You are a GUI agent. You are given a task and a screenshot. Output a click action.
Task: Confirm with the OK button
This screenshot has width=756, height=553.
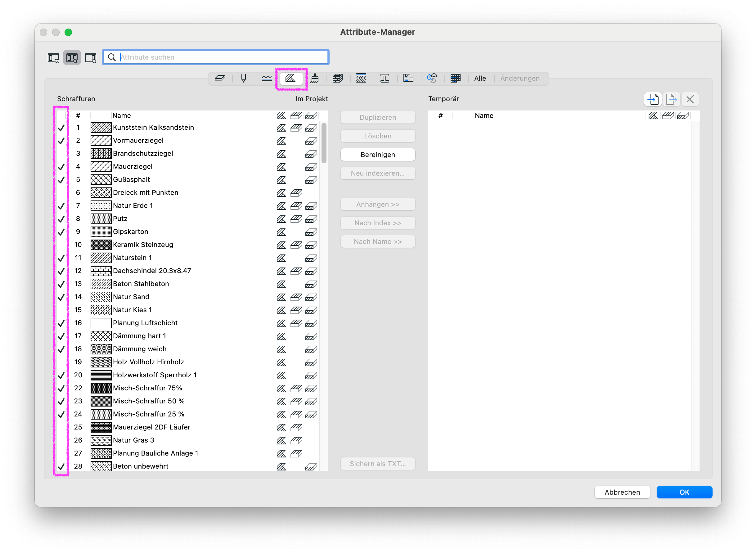pyautogui.click(x=684, y=492)
